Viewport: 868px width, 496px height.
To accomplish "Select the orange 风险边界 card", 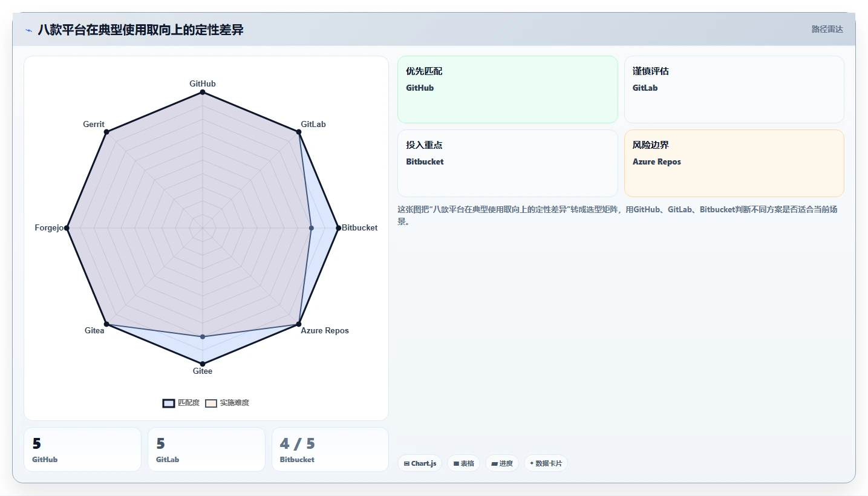I will point(734,163).
